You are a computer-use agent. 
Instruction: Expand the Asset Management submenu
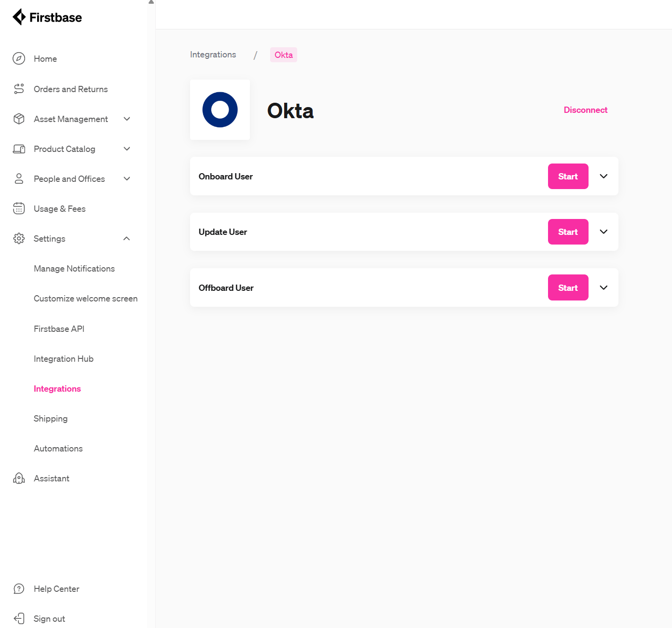[x=127, y=119]
